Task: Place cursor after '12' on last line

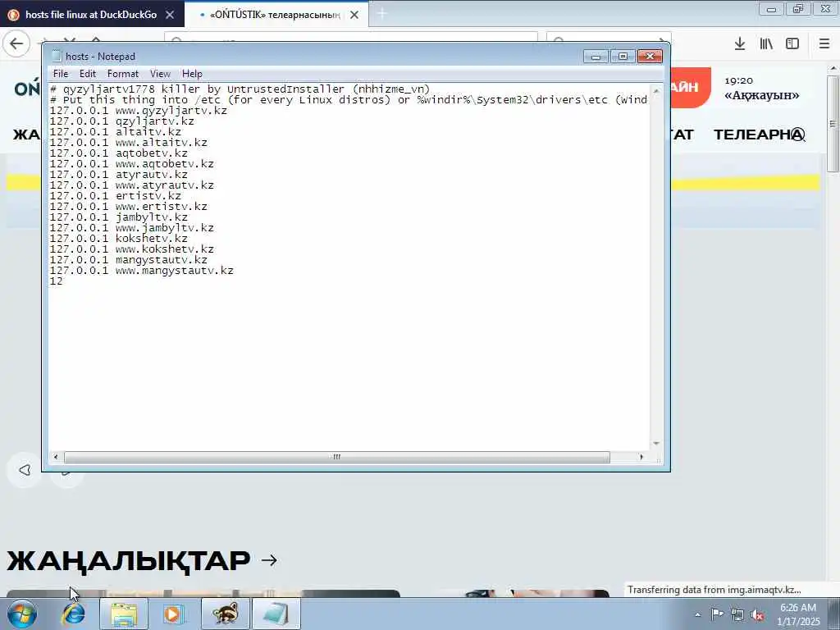Action: tap(63, 281)
